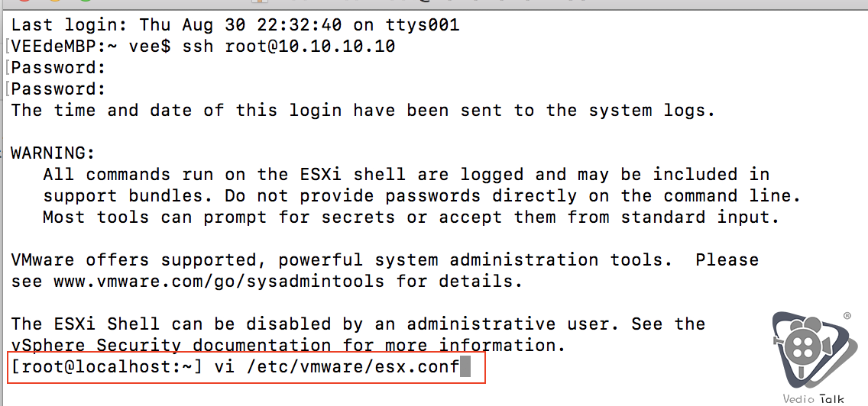868x406 pixels.
Task: Click the root@10.10.10.10 ssh target
Action: (x=309, y=47)
